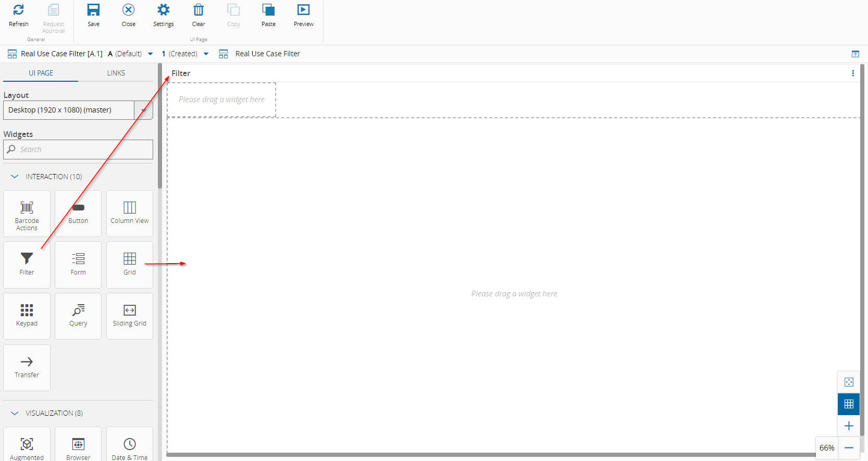Select the Date & Time widget
The height and width of the screenshot is (461, 868).
130,444
